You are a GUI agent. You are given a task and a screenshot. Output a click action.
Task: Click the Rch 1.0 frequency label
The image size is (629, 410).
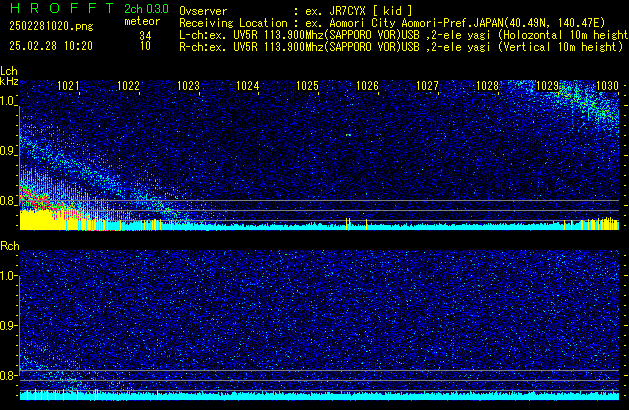[x=8, y=276]
